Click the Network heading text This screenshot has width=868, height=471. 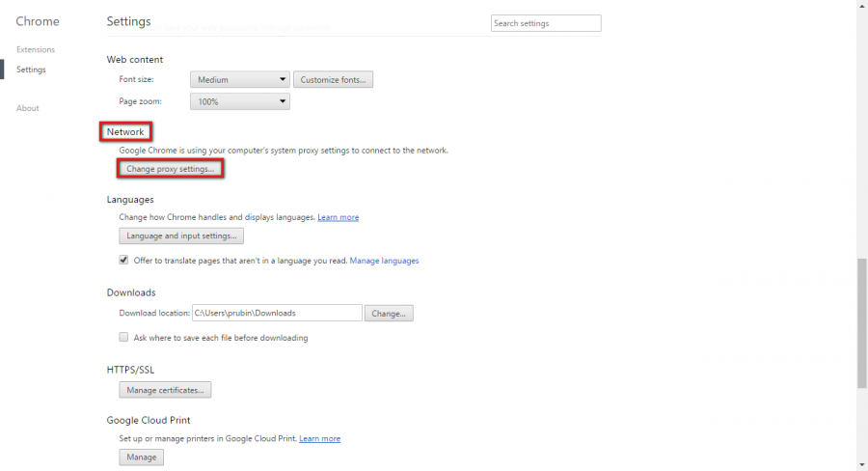[125, 132]
